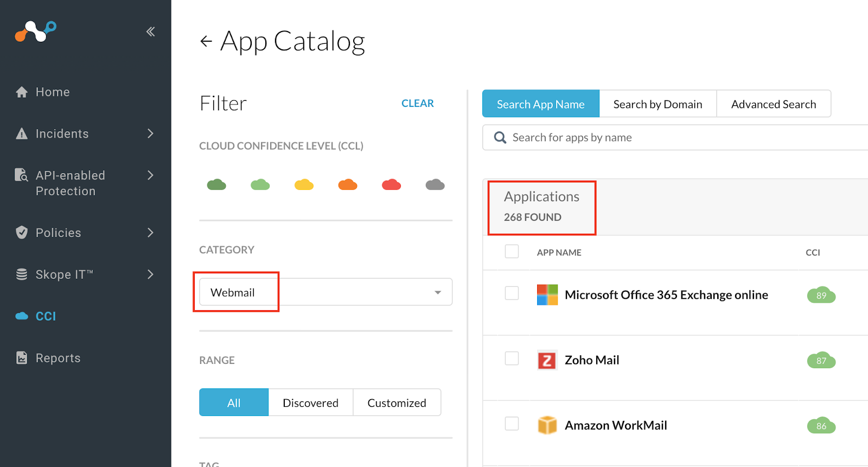Click the API-enabled Protection document icon
The image size is (868, 467).
[21, 175]
